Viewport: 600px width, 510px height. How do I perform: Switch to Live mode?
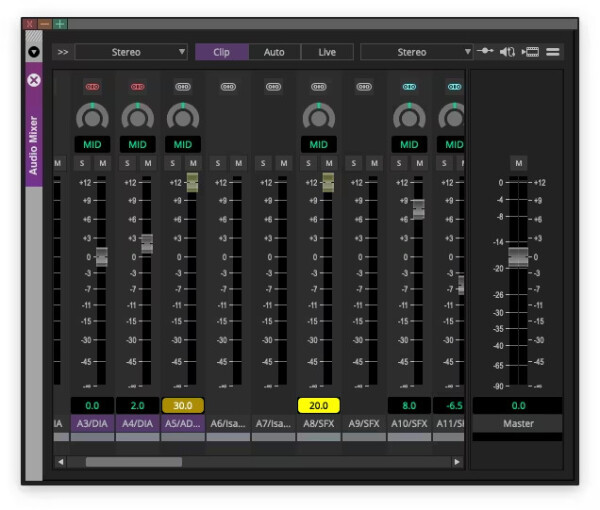point(327,52)
